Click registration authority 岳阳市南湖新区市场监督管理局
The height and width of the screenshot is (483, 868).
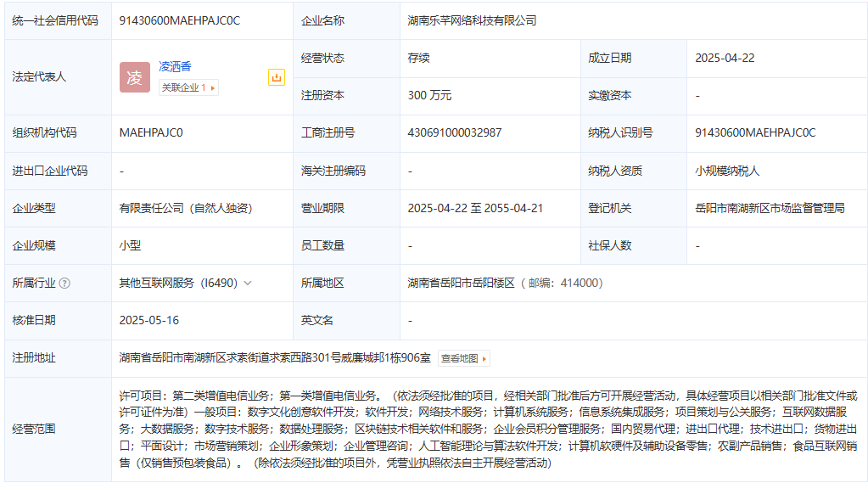(770, 208)
